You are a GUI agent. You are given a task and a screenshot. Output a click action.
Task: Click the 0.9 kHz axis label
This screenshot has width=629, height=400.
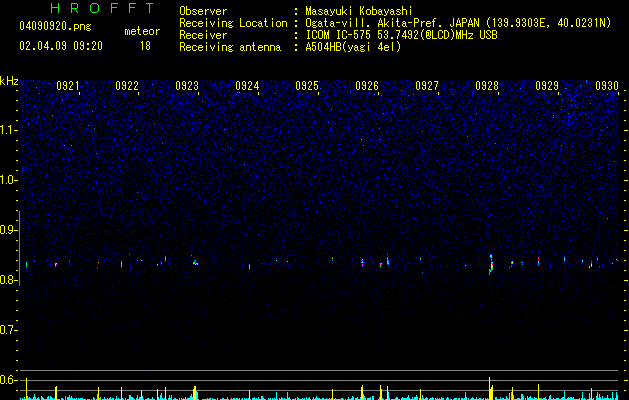8,230
